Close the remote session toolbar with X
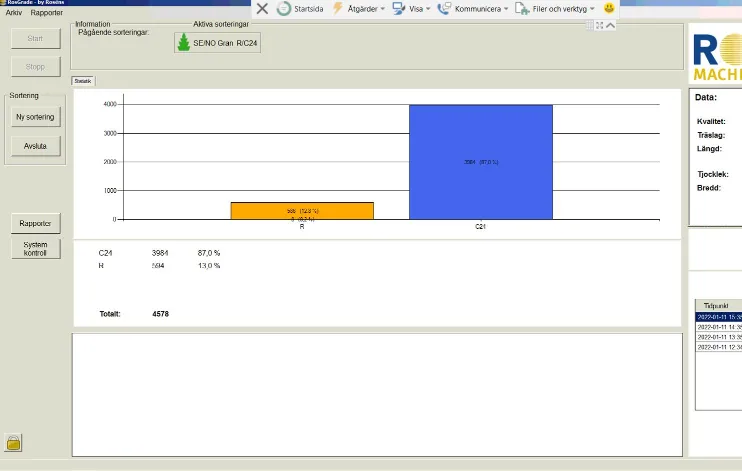Screen dimensions: 742x471 pos(262,8)
